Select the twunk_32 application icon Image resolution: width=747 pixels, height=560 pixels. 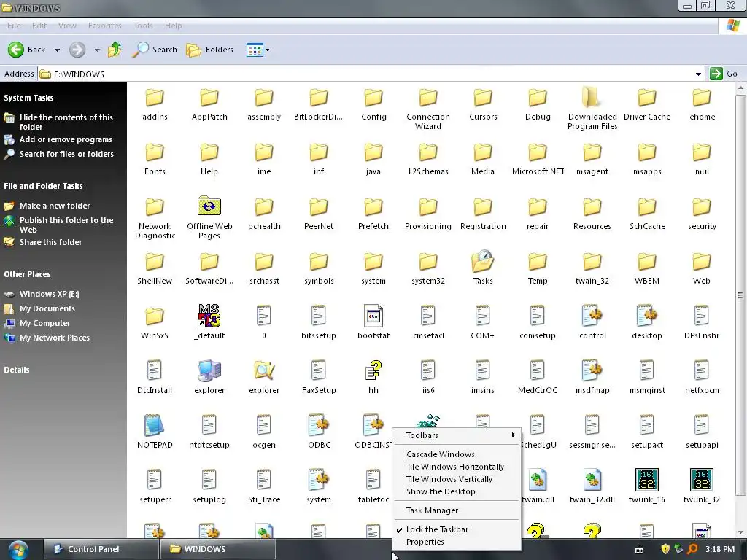coord(702,480)
